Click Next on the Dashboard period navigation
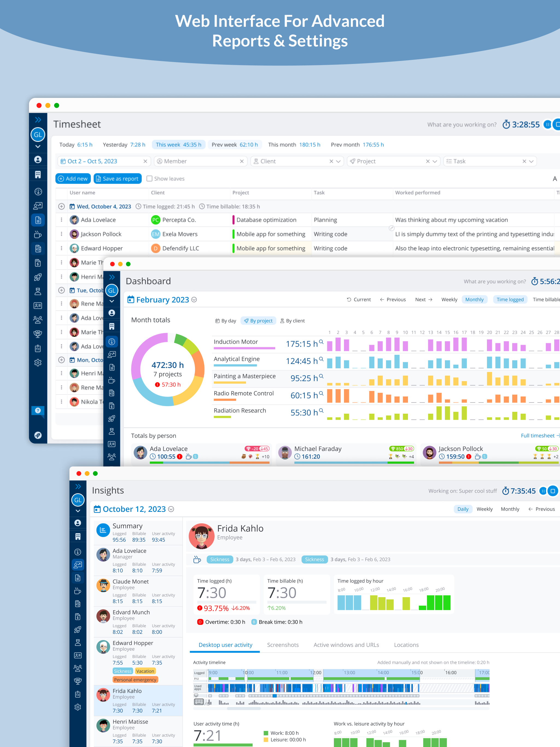The width and height of the screenshot is (560, 747). tap(424, 300)
